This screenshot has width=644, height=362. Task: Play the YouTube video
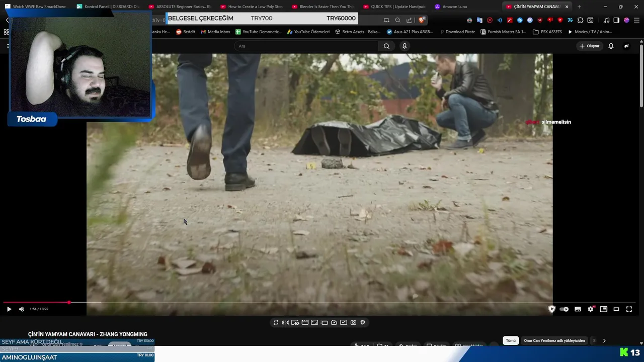pyautogui.click(x=9, y=309)
